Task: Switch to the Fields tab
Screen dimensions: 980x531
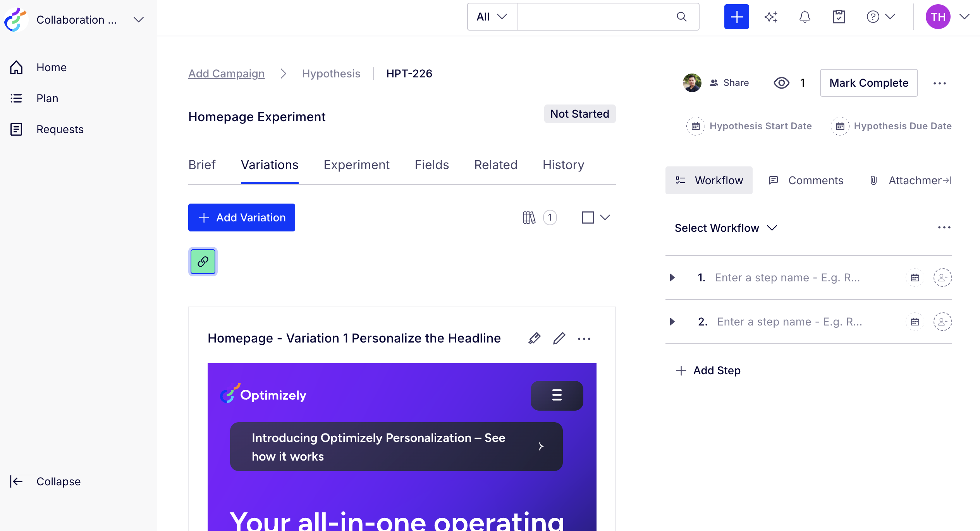Action: click(432, 165)
